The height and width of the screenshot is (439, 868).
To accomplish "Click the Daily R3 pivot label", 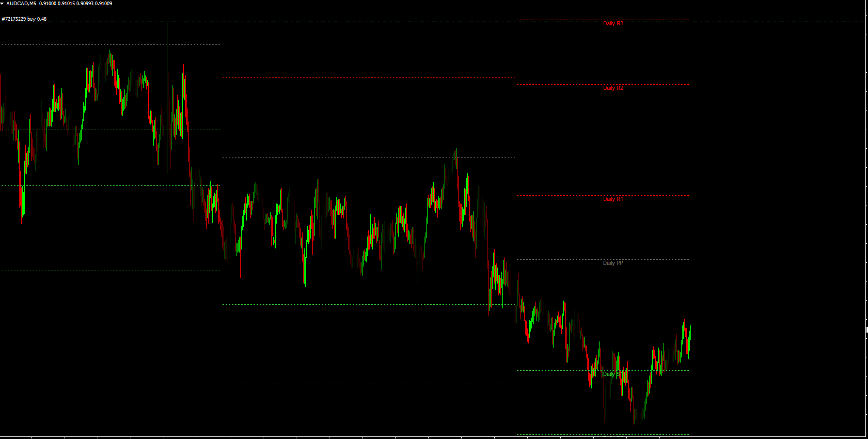I will point(613,24).
